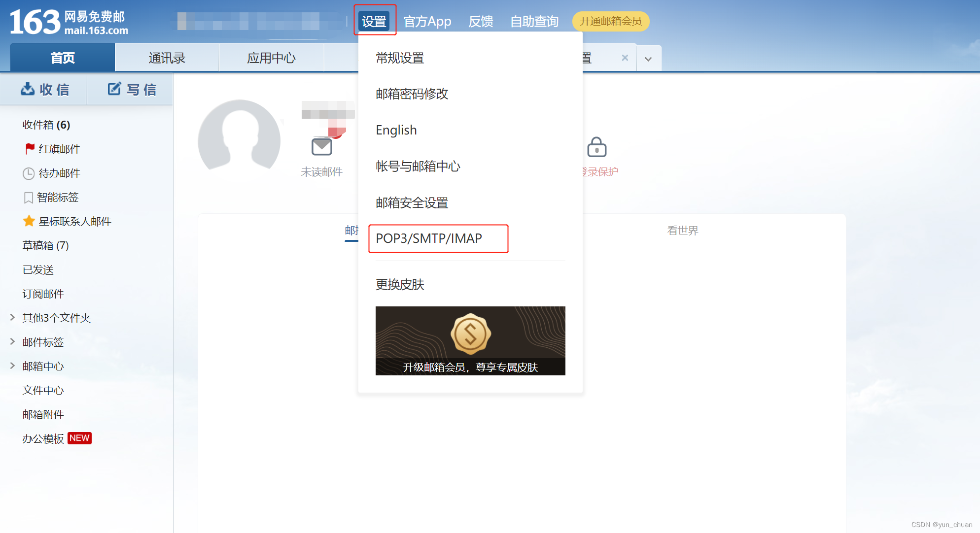980x533 pixels.
Task: Close the rightmost settings tab
Action: coord(625,58)
